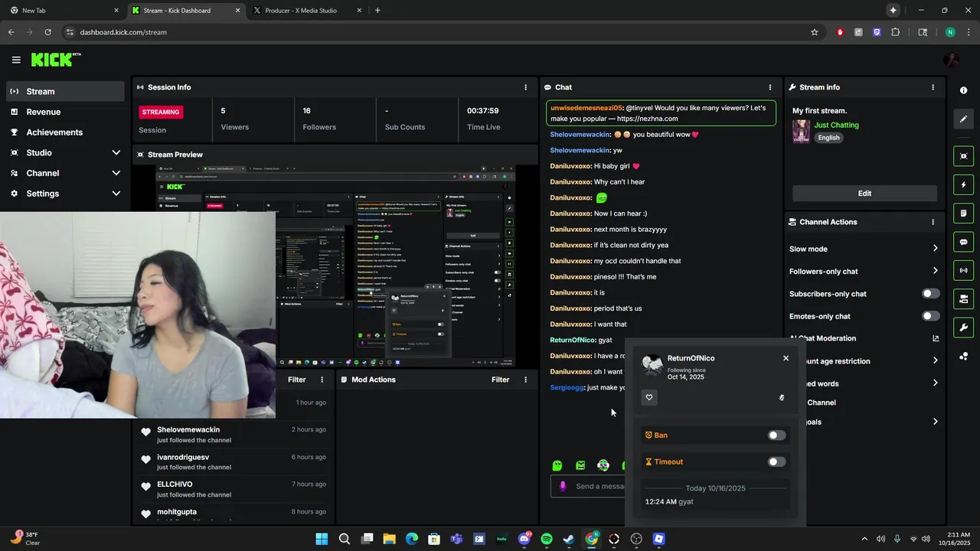This screenshot has height=551, width=980.
Task: Click the lightning bolt icon in right sidebar
Action: 963,184
